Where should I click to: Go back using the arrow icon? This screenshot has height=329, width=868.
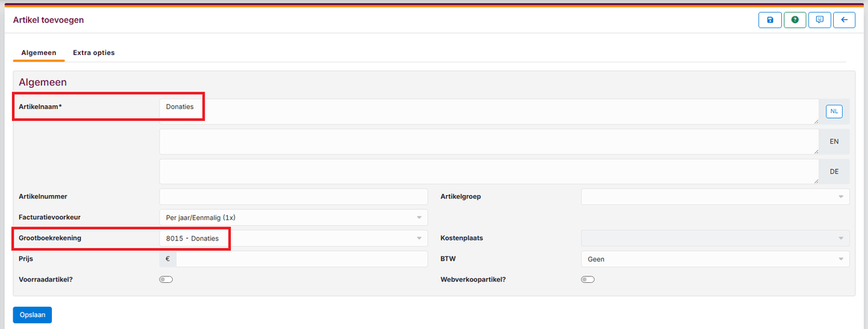tap(844, 20)
